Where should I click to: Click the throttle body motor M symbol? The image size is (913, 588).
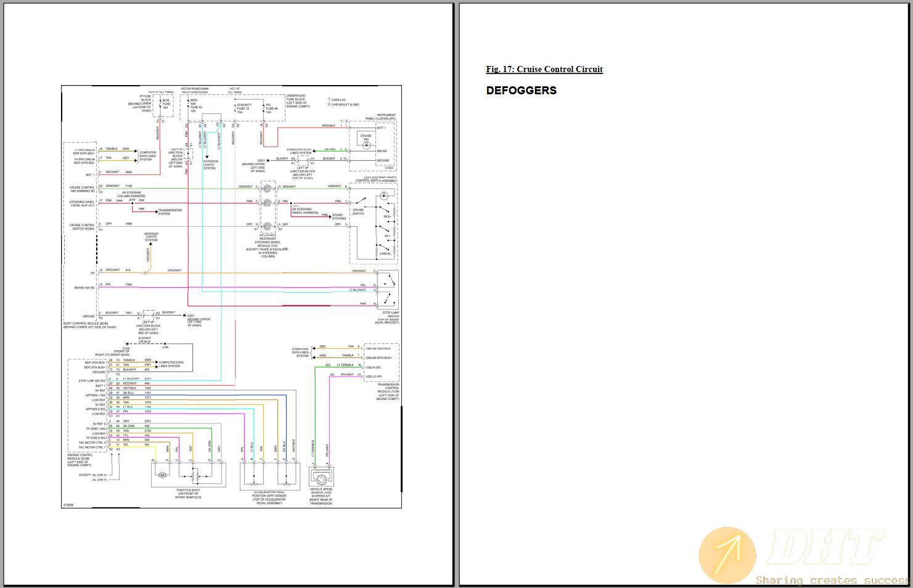click(x=163, y=475)
